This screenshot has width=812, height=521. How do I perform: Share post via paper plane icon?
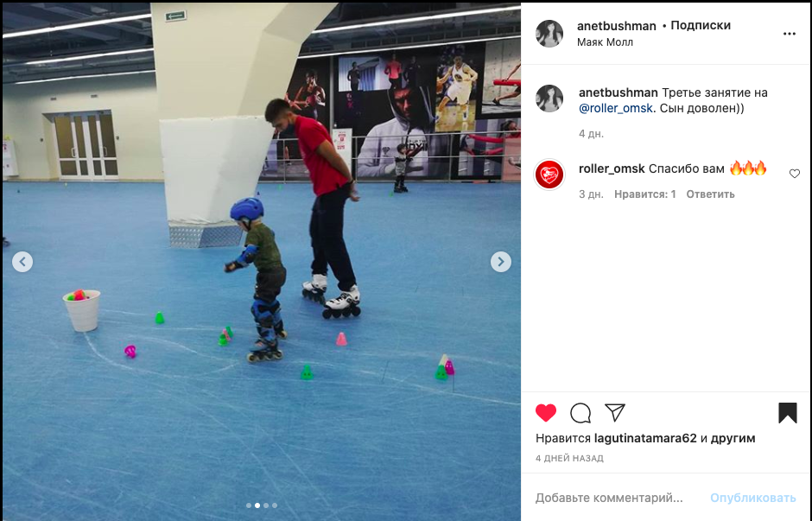[x=615, y=412]
